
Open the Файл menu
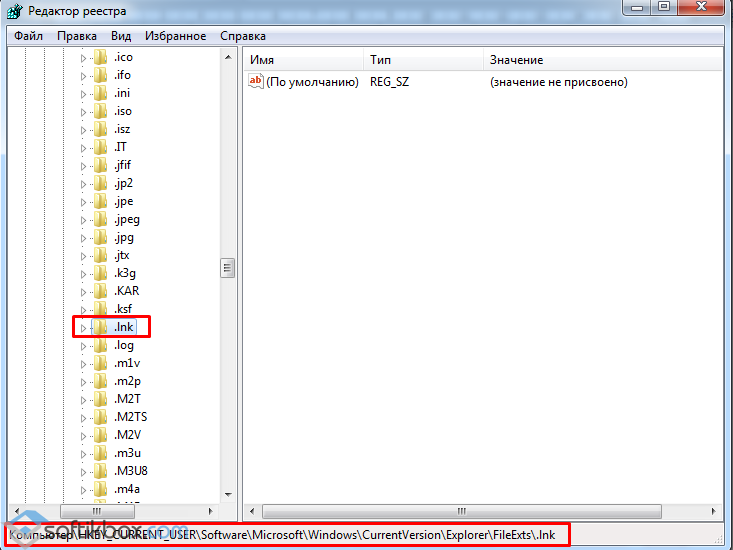(28, 36)
